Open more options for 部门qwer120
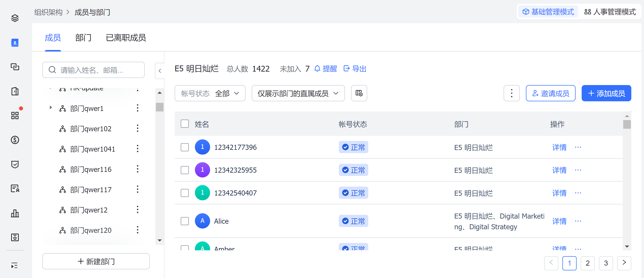Image resolution: width=644 pixels, height=278 pixels. tap(138, 230)
